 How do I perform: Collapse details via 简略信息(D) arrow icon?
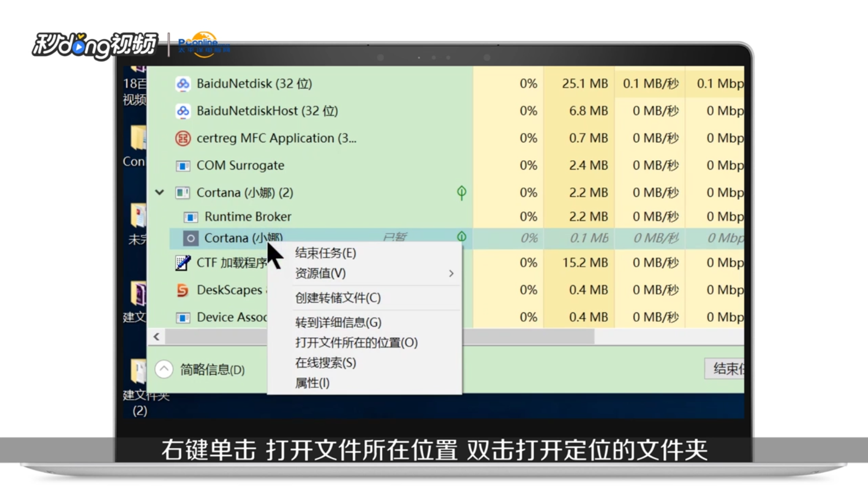[164, 369]
